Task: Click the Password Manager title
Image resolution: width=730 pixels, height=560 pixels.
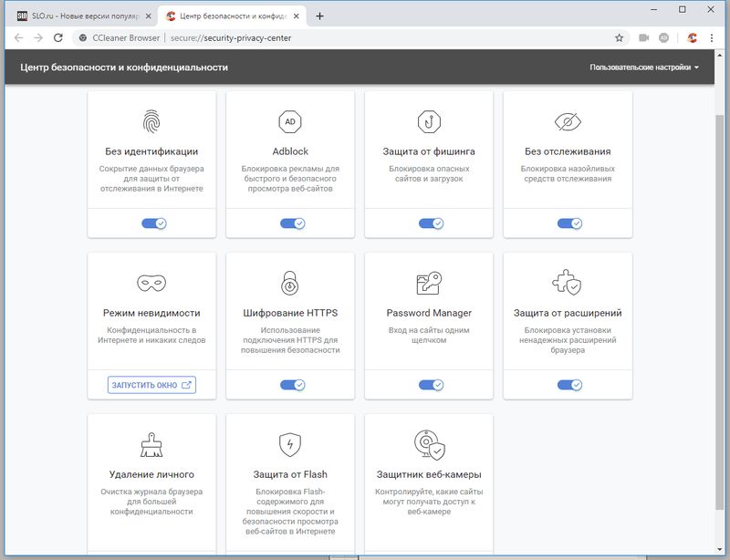Action: [x=429, y=313]
